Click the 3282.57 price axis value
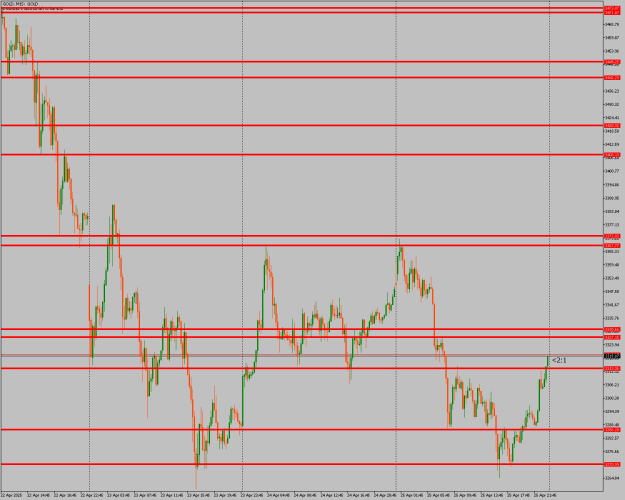 [x=612, y=438]
